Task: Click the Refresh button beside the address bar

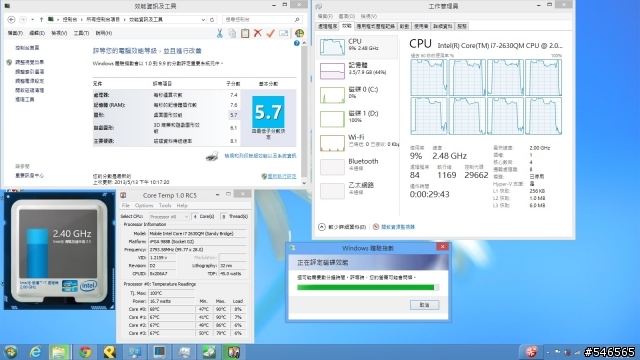Action: pyautogui.click(x=212, y=20)
